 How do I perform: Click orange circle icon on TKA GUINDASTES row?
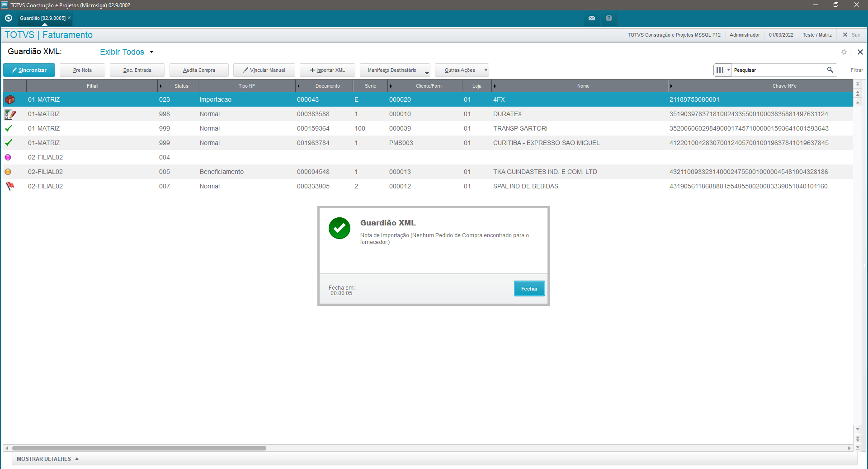8,172
